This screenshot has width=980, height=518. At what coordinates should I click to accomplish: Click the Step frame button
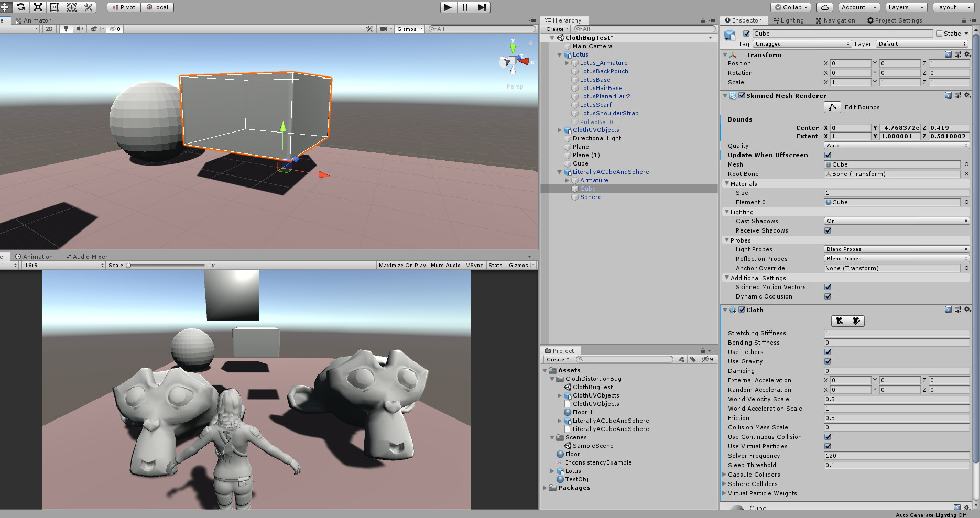pos(482,7)
